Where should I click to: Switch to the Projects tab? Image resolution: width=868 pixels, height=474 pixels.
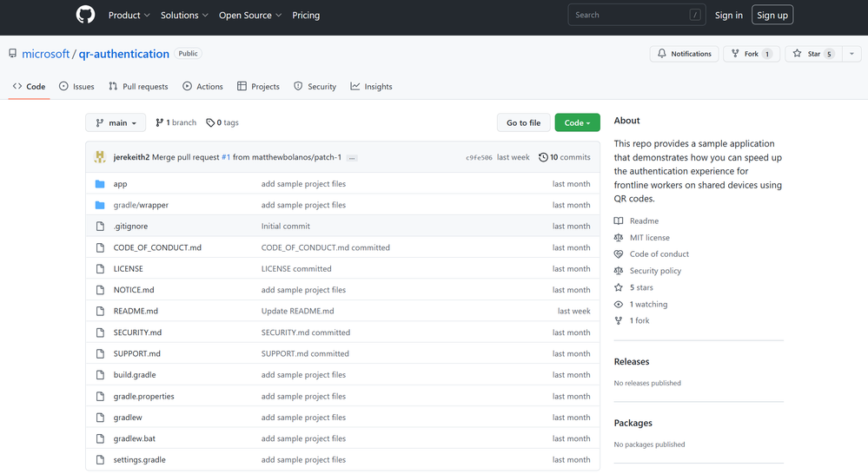(x=259, y=86)
